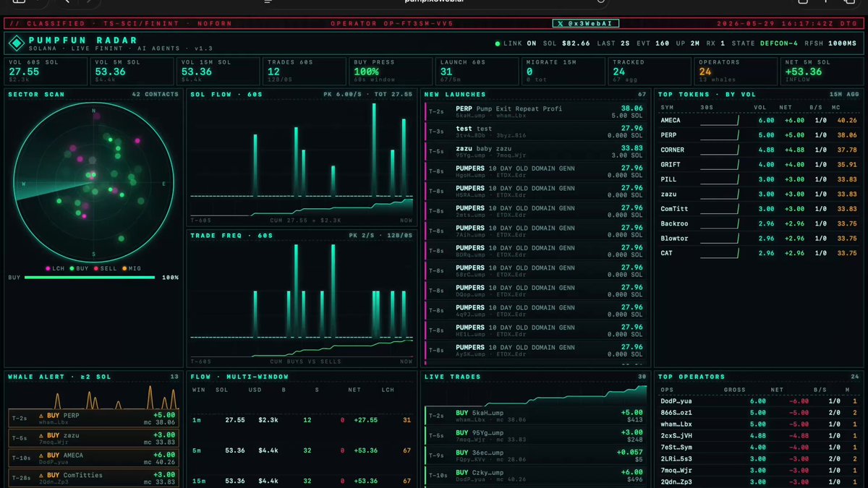Click the warning icon on BUY PERP whale alert
The width and height of the screenshot is (868, 488).
pyautogui.click(x=42, y=416)
